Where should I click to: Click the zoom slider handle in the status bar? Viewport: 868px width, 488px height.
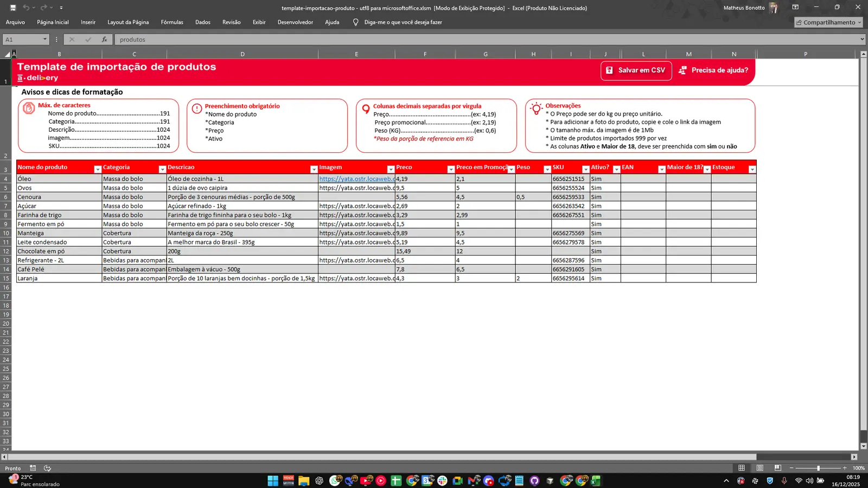[x=818, y=468]
